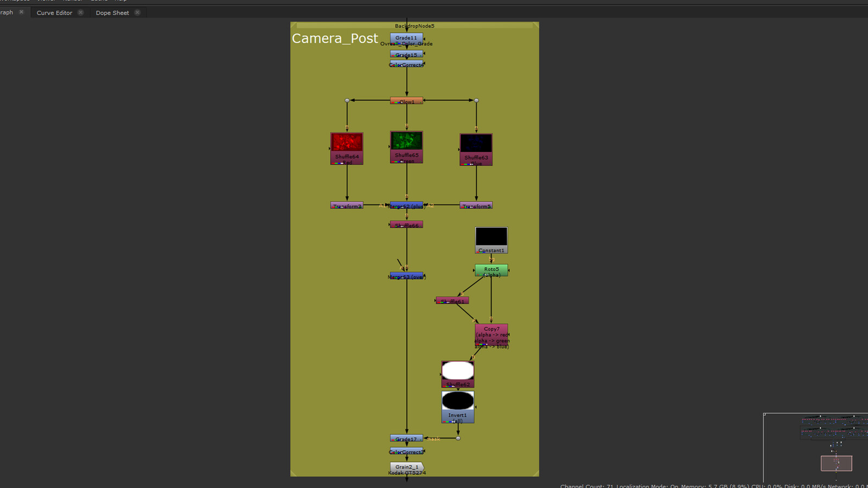This screenshot has height=488, width=868.
Task: Close the Node Graph tab
Action: [22, 12]
